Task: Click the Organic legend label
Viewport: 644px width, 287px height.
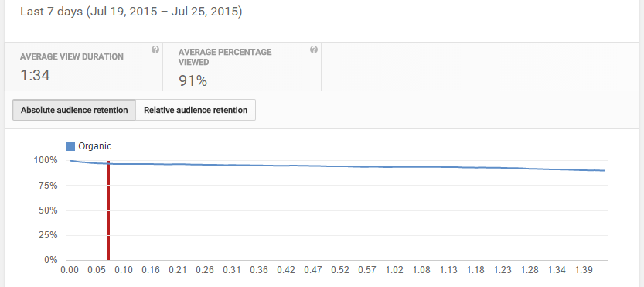Action: tap(95, 146)
